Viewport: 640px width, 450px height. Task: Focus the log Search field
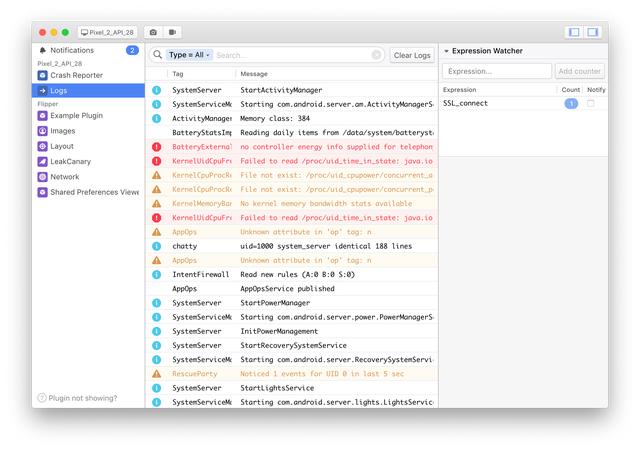coord(292,55)
